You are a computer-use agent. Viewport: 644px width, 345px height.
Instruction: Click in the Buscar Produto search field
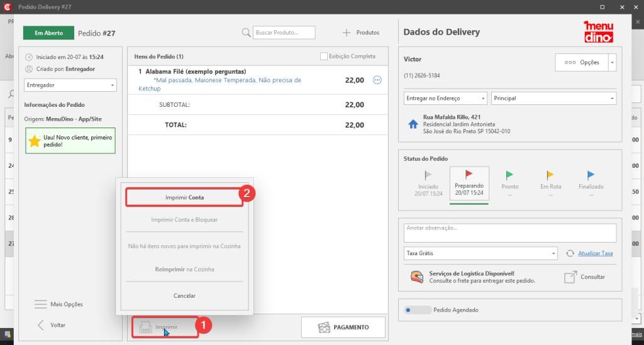[x=284, y=33]
